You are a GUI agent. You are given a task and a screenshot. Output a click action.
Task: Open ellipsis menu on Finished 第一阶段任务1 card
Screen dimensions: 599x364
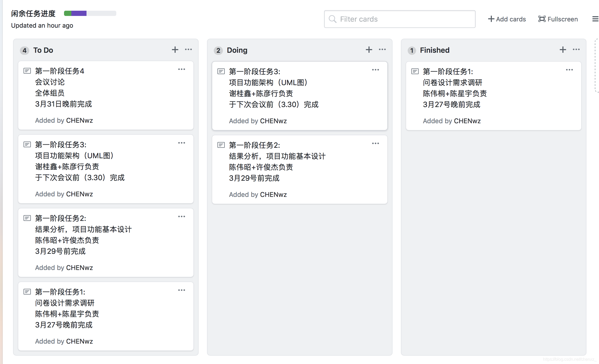tap(569, 70)
